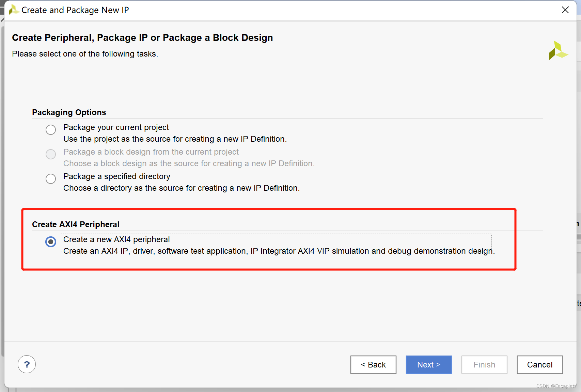Click the "Package a specified directory" label text
The height and width of the screenshot is (392, 581).
[x=116, y=176]
